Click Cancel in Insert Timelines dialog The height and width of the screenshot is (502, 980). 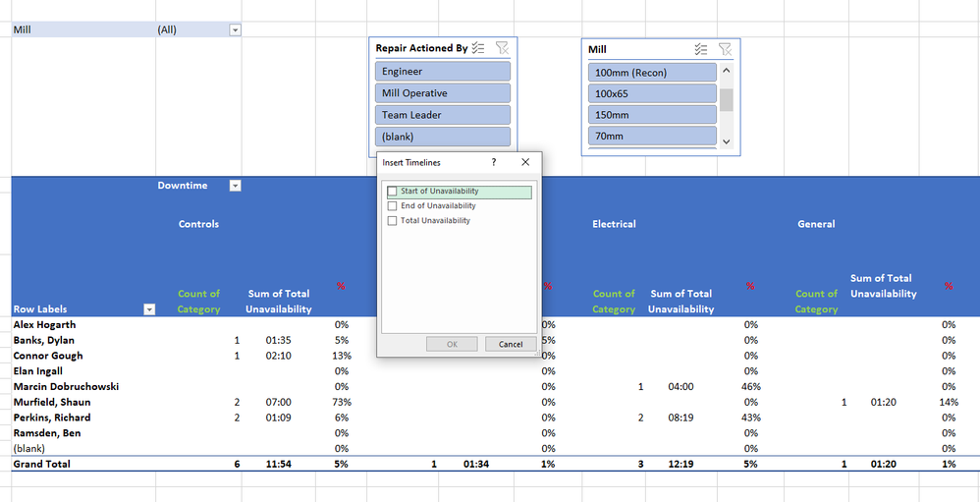[x=511, y=345]
